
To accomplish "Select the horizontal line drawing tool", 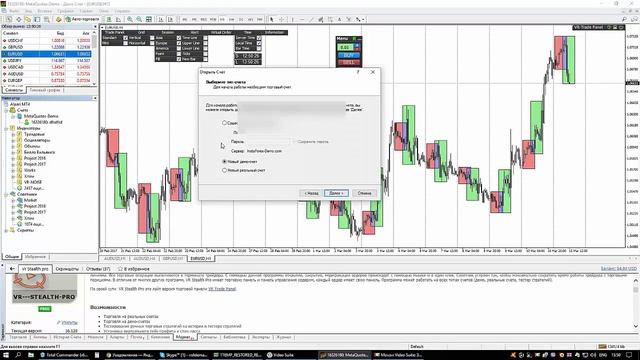I will pyautogui.click(x=302, y=19).
